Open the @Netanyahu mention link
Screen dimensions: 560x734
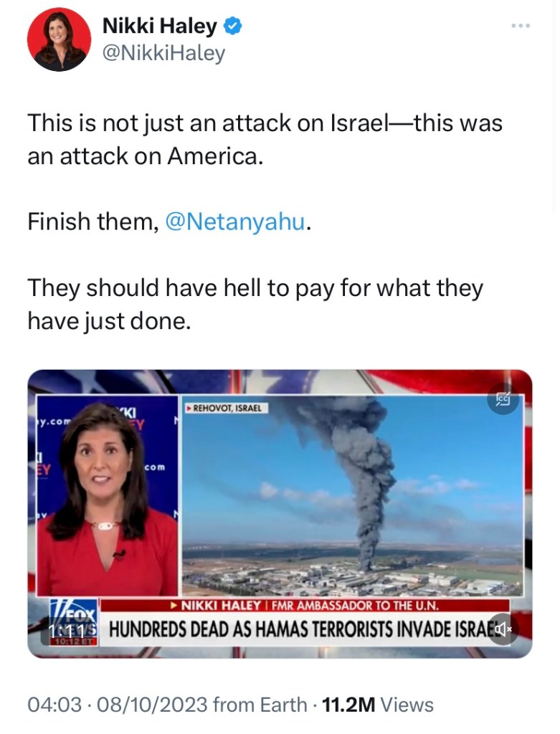235,221
